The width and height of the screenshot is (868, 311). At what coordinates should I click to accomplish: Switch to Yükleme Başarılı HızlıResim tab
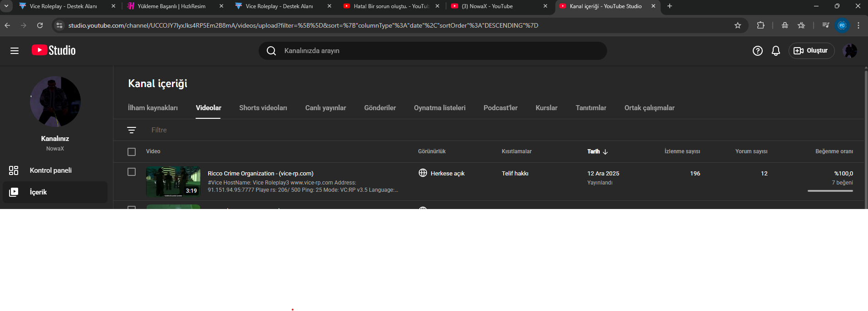(x=172, y=6)
